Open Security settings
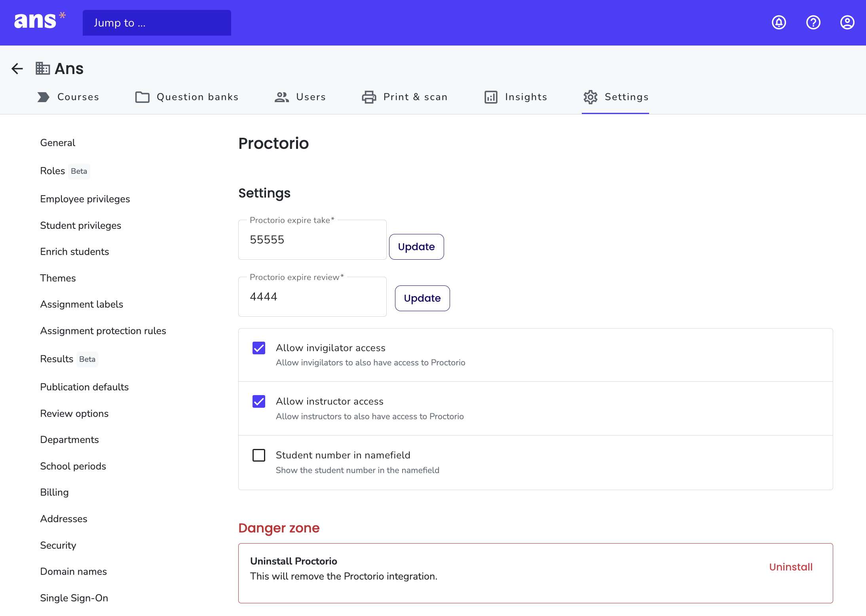 [x=58, y=546]
